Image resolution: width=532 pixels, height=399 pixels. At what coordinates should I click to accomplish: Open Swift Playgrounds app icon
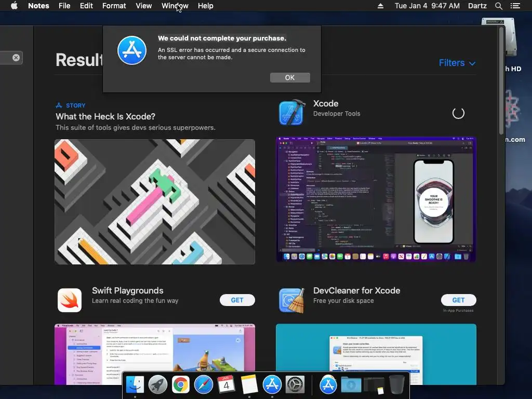pos(70,300)
